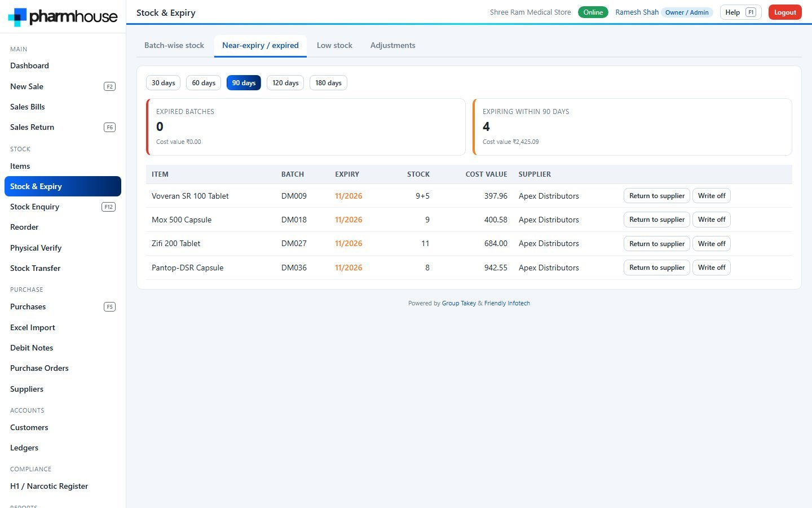Screen dimensions: 812x508
Task: Switch to Batch-wise stock tab
Action: 174,46
